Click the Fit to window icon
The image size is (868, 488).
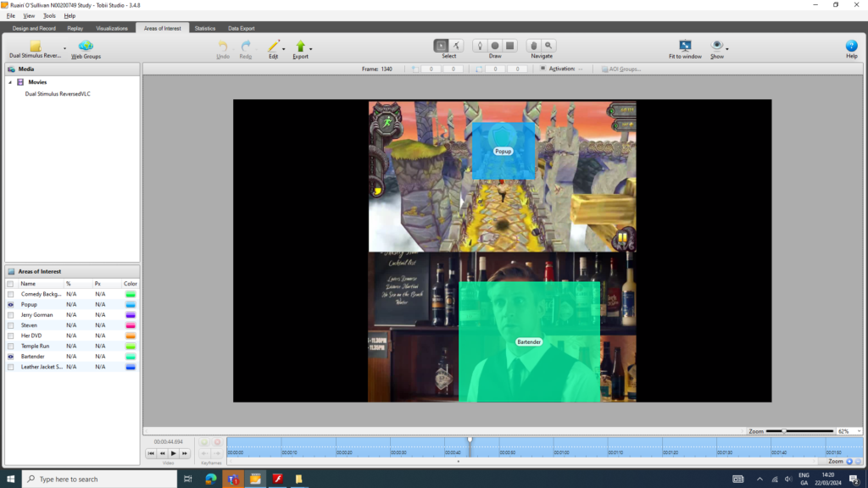[x=685, y=45]
